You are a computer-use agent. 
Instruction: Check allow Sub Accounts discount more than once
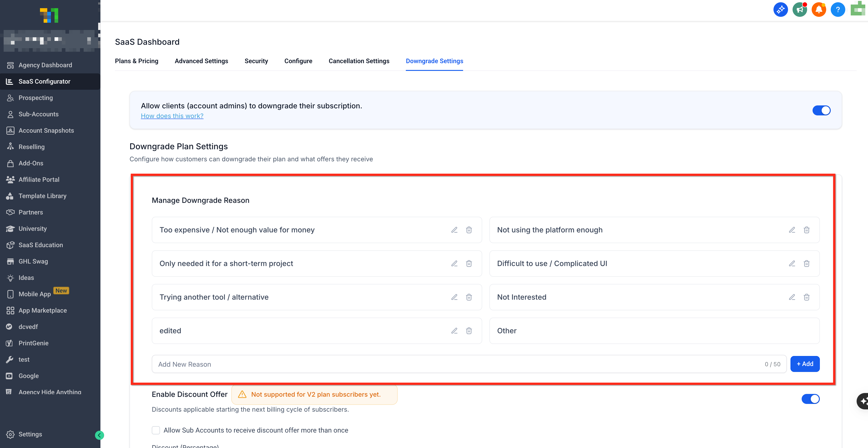(156, 430)
